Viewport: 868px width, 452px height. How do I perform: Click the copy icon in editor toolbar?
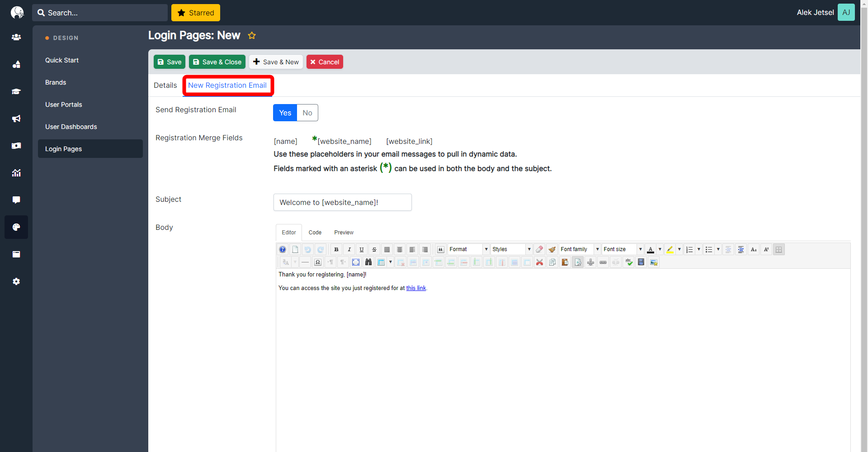click(x=552, y=262)
